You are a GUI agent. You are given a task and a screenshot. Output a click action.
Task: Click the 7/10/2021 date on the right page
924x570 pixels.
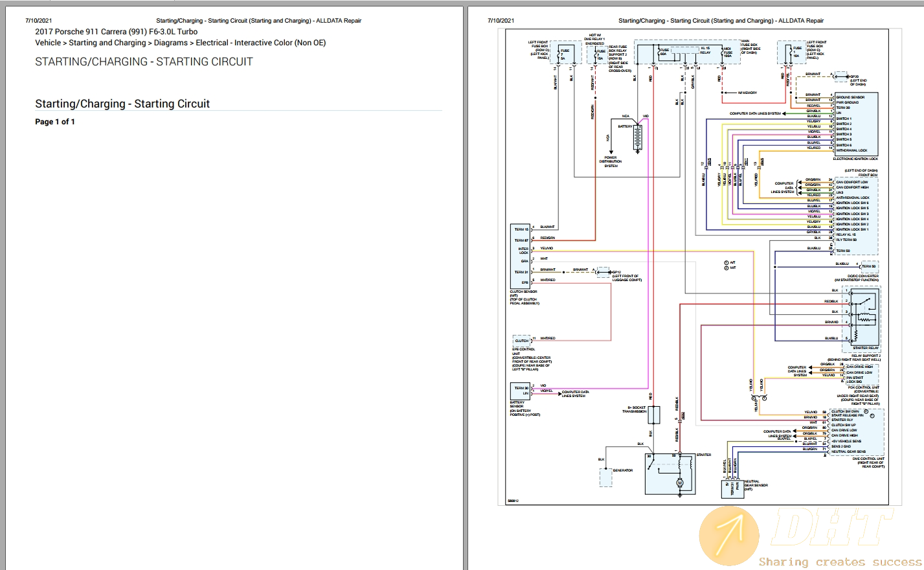coord(501,21)
